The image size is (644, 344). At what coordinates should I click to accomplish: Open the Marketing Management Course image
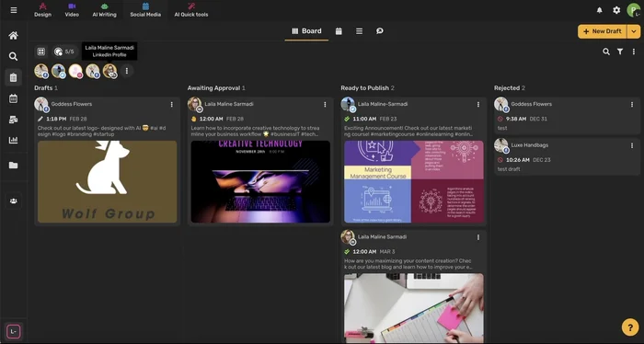tap(414, 182)
